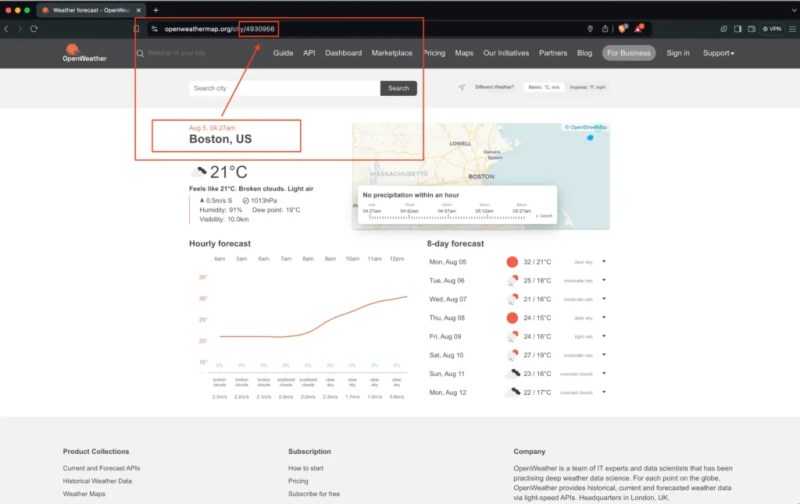Click the address bar URL

point(219,29)
